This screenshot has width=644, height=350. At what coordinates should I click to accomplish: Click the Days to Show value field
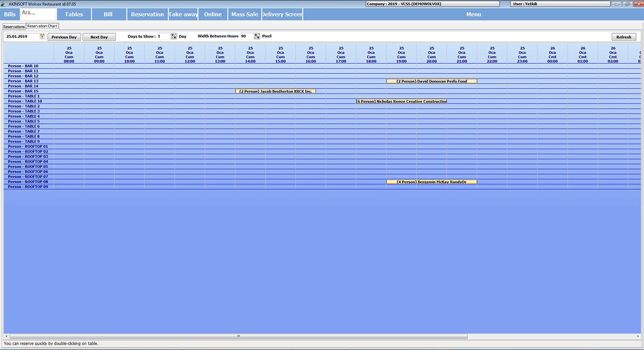(x=164, y=36)
